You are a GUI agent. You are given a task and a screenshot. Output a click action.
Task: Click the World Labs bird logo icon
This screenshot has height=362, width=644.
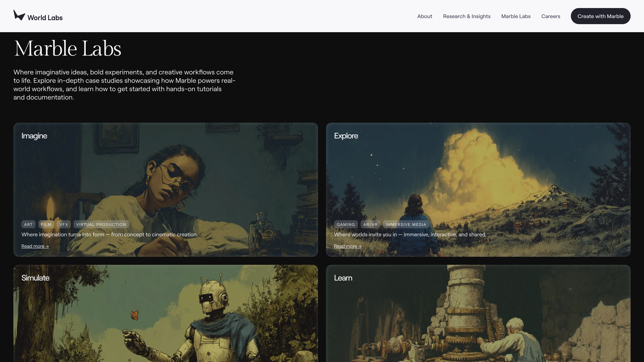pyautogui.click(x=19, y=15)
